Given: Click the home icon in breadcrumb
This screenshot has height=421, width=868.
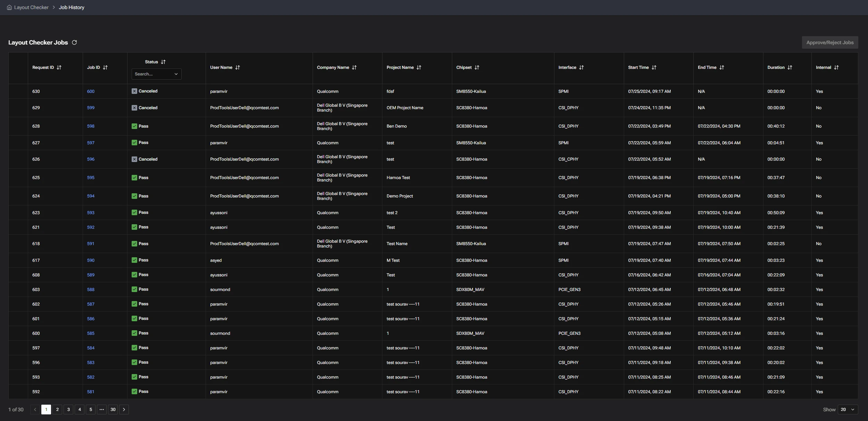Looking at the screenshot, I should tap(9, 7).
